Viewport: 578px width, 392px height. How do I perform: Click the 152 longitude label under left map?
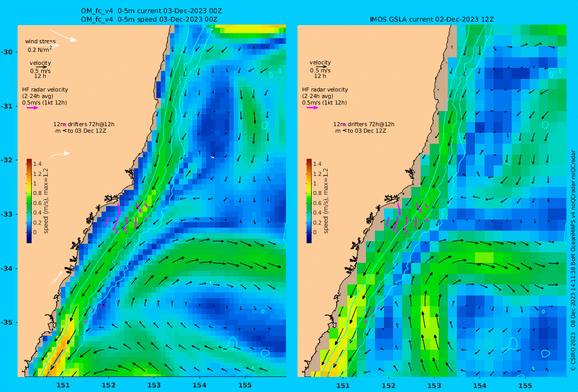point(109,385)
